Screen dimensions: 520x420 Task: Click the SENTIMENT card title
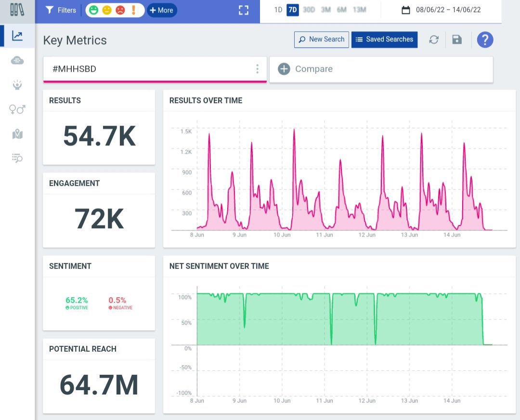70,266
